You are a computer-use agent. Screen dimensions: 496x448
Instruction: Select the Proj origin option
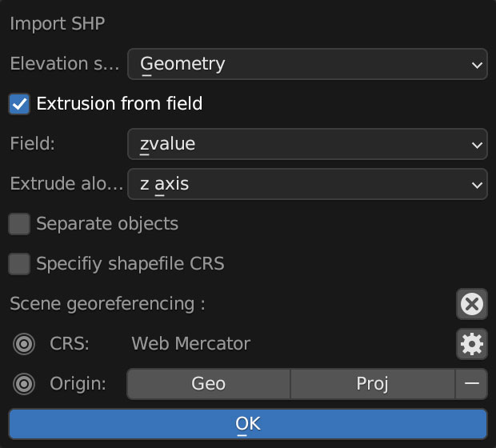372,384
